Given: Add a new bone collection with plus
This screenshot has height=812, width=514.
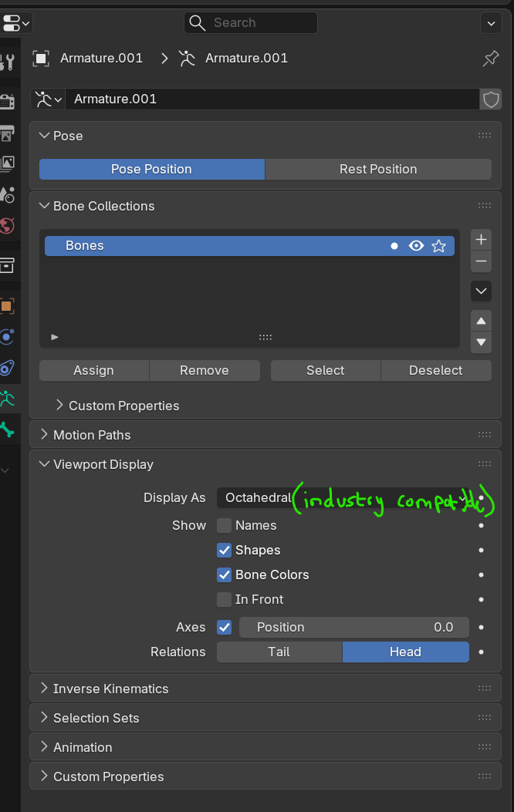Looking at the screenshot, I should tap(481, 239).
